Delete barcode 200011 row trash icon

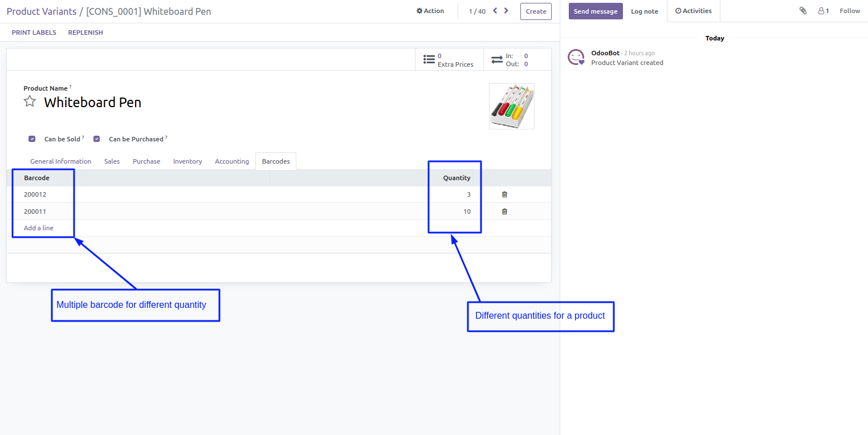point(504,212)
